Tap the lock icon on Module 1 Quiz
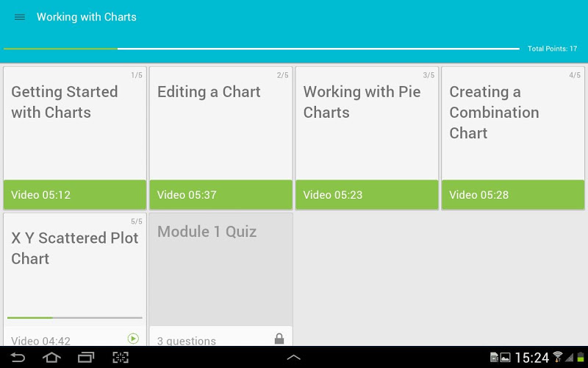588x368 pixels. coord(279,339)
